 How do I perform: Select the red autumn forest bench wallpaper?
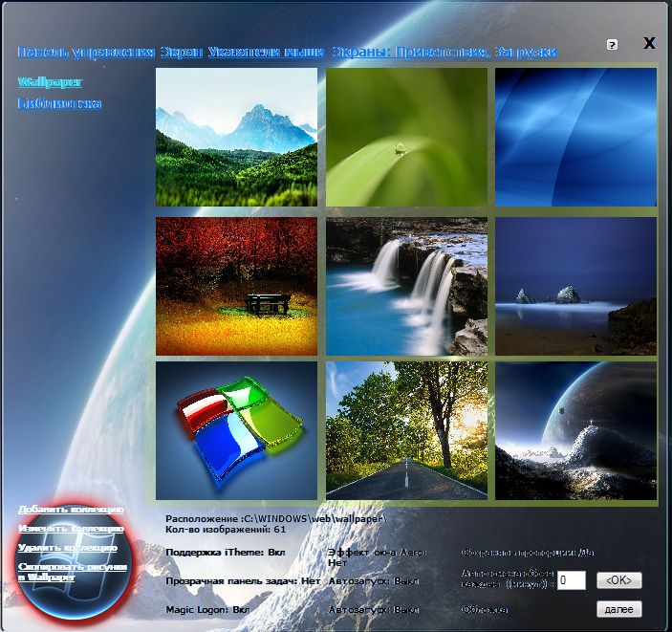pos(236,286)
